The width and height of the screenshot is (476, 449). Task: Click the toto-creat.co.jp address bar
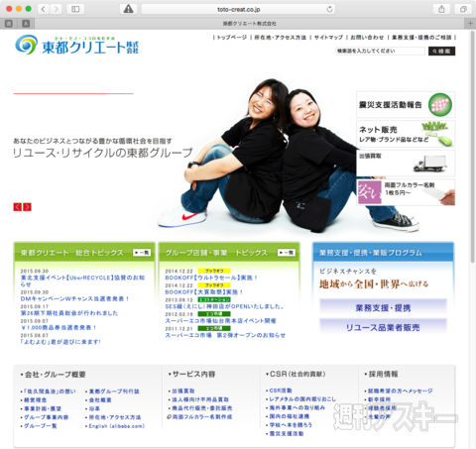pos(238,9)
